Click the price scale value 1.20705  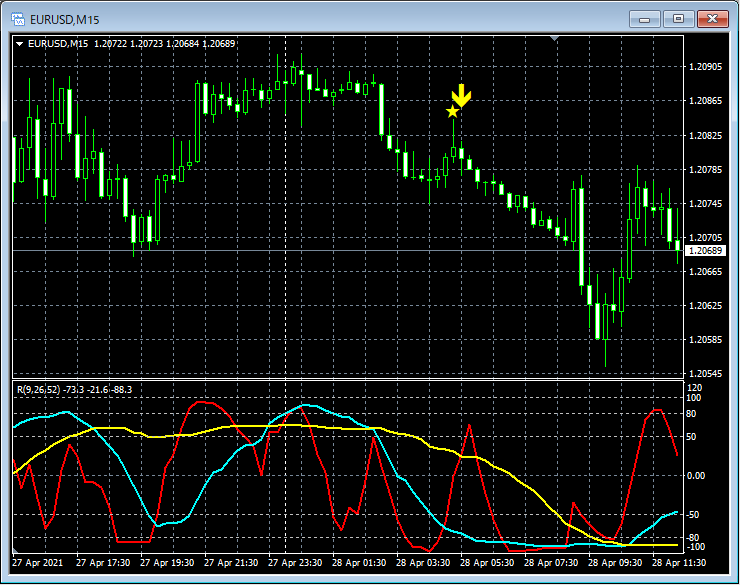(x=706, y=238)
